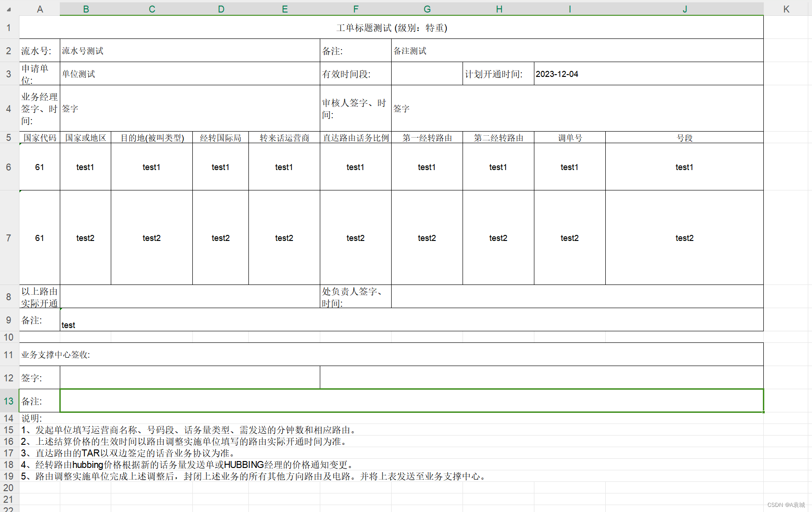The height and width of the screenshot is (512, 812).
Task: Click the 处负责人签字、时间: cell
Action: point(355,297)
